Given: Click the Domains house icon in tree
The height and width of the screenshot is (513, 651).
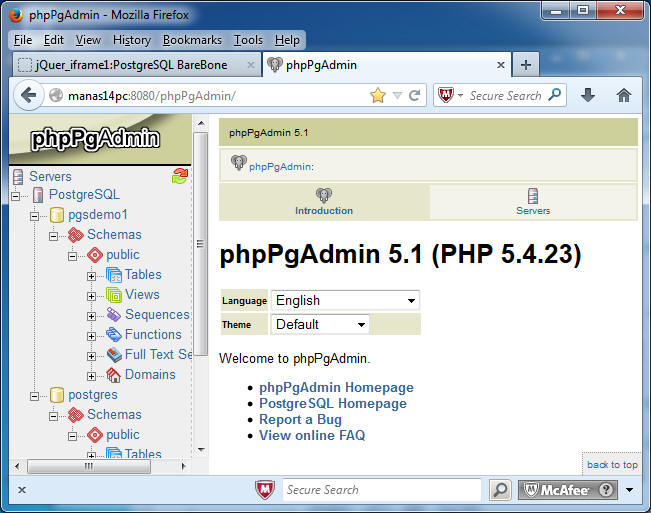Looking at the screenshot, I should tap(114, 375).
